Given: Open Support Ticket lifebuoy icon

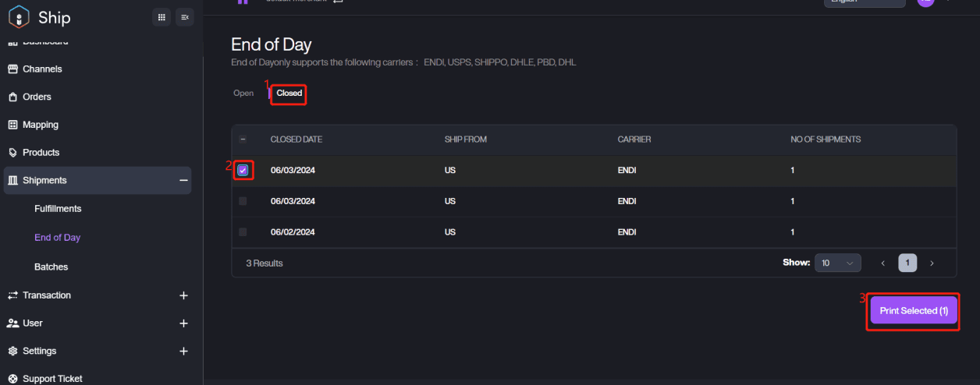Looking at the screenshot, I should coord(12,379).
